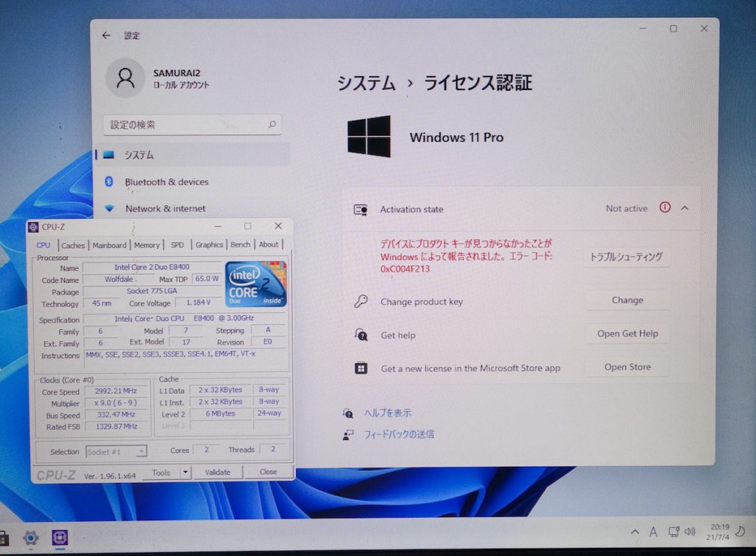Click the magnifier icon in 設定の検索 box
This screenshot has width=756, height=556.
click(272, 125)
